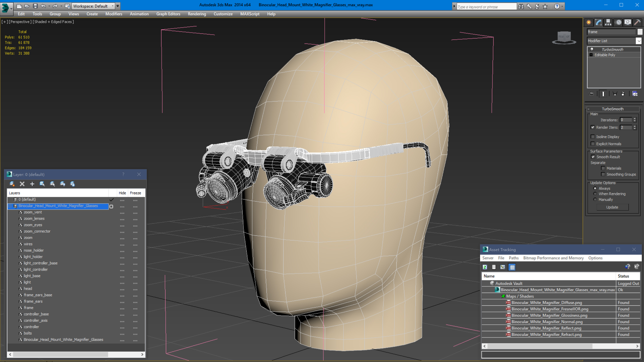Click Configure Modifier Sets icon
The image size is (644, 362).
tap(635, 94)
